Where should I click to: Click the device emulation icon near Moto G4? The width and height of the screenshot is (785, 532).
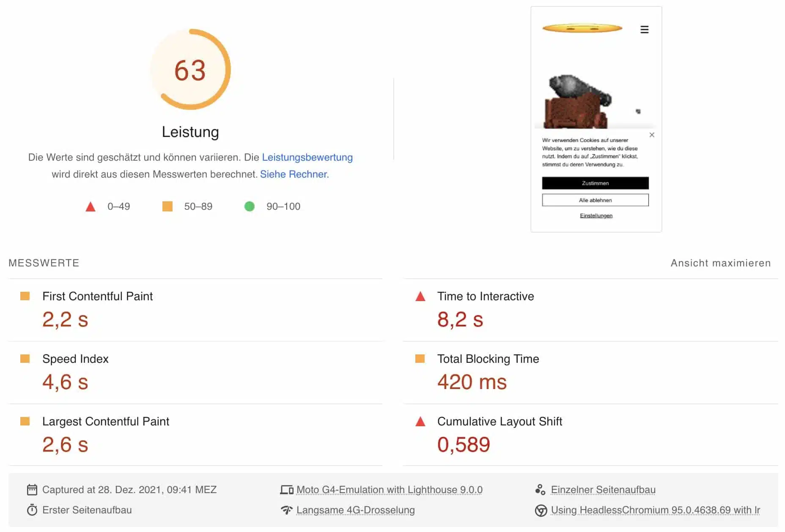pyautogui.click(x=286, y=489)
